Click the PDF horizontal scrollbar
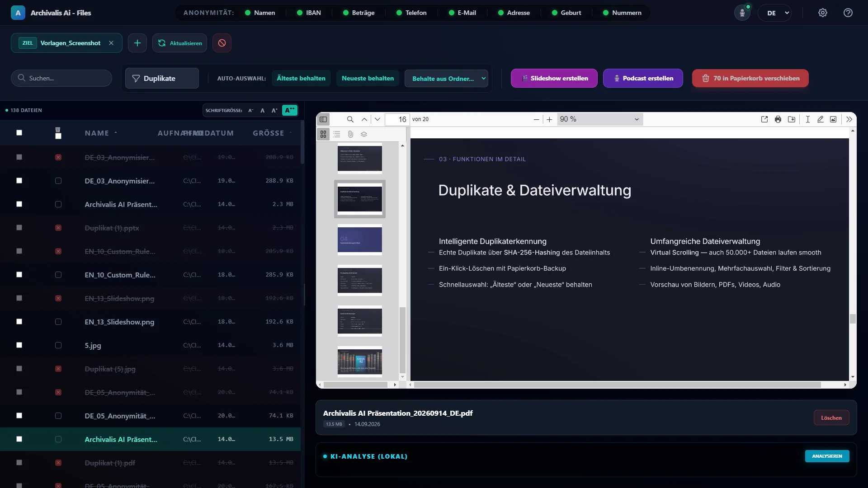 click(617, 385)
